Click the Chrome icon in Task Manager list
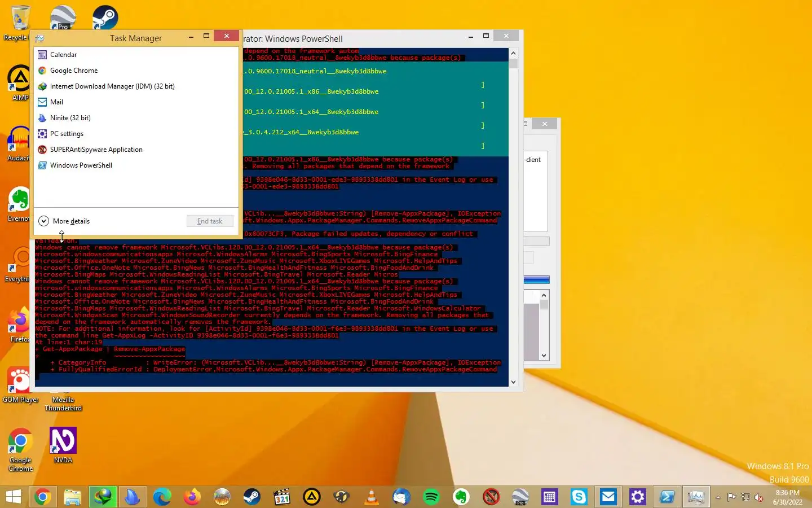This screenshot has height=508, width=812. click(x=42, y=71)
